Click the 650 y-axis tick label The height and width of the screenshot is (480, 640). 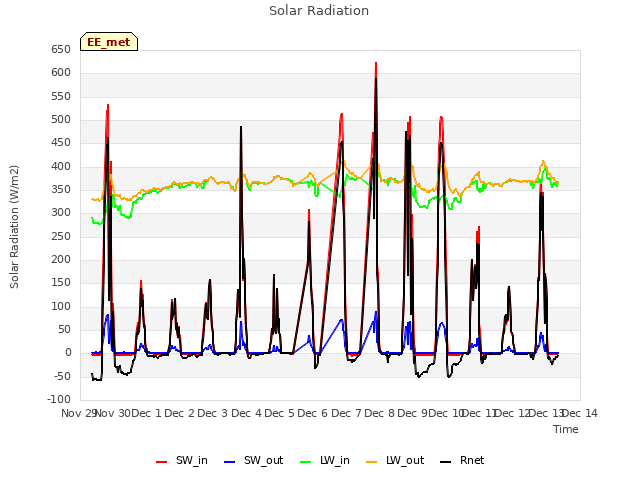point(61,50)
